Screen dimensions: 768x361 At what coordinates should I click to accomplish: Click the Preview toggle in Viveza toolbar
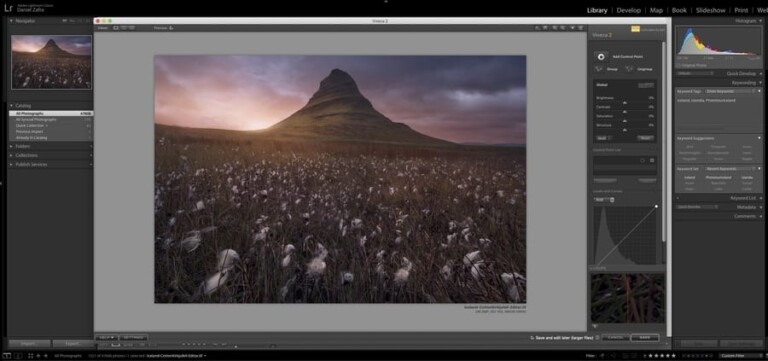pos(171,28)
